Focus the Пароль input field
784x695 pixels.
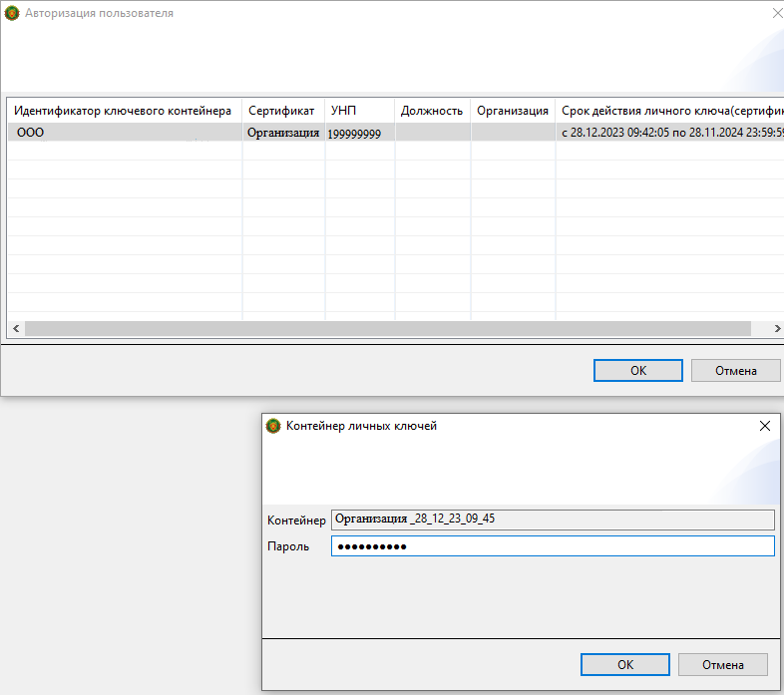[x=552, y=546]
